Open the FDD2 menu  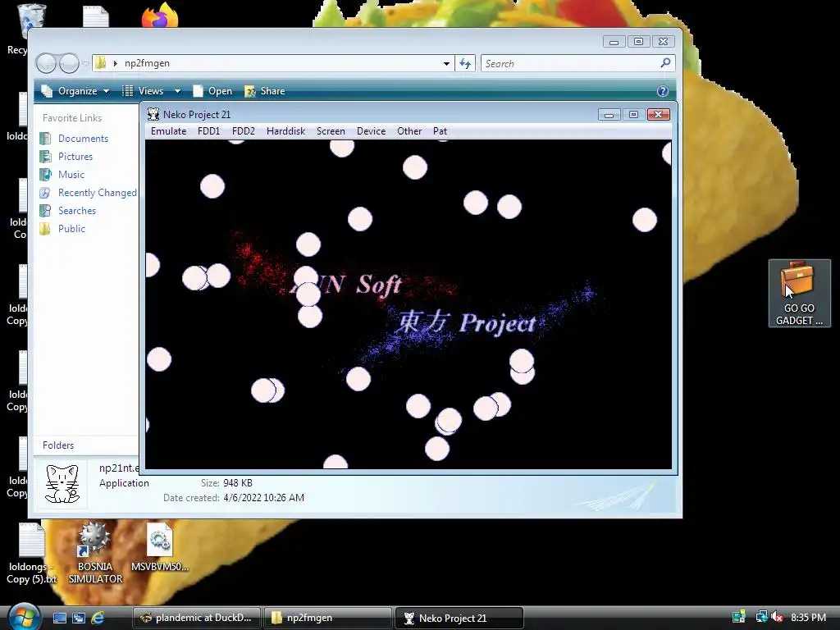click(x=243, y=131)
